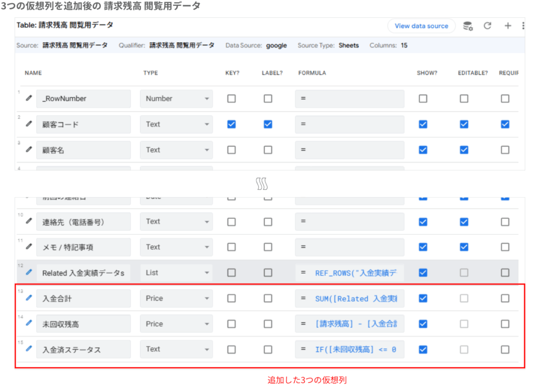535x392 pixels.
Task: Edit the Related 入金実績データs column via pencil icon
Action: pos(28,272)
